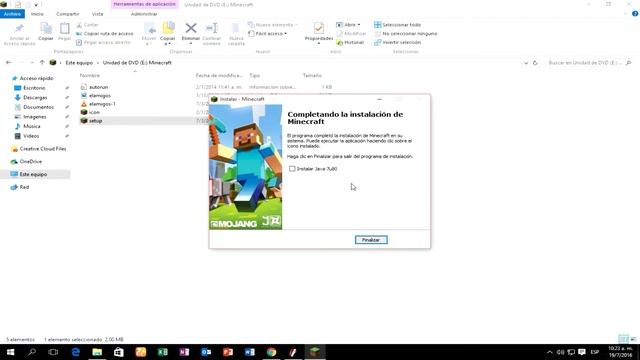Switch to the Compartir ribbon tab
The width and height of the screenshot is (640, 360).
pyautogui.click(x=67, y=14)
